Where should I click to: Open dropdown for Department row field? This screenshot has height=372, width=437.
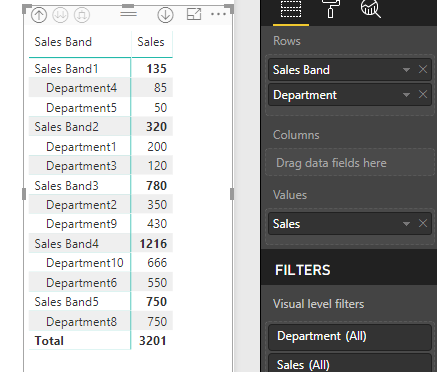tap(406, 95)
